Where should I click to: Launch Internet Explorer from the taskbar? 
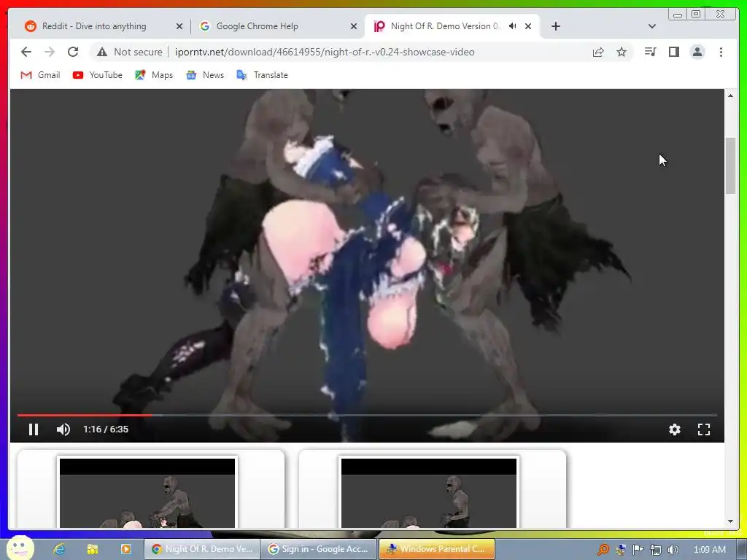(x=59, y=549)
